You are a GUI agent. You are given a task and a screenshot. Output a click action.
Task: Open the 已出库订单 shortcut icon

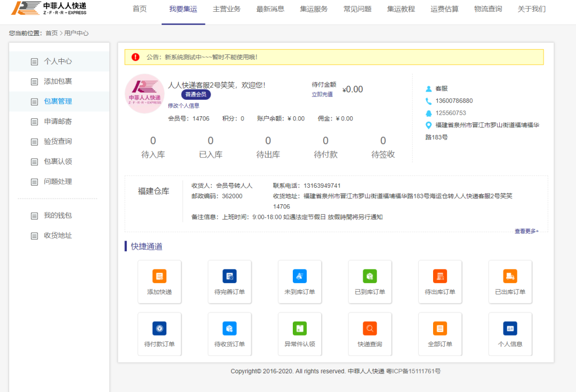[510, 276]
